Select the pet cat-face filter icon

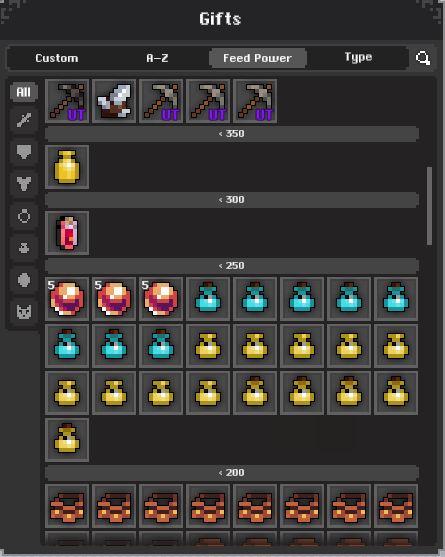[24, 312]
